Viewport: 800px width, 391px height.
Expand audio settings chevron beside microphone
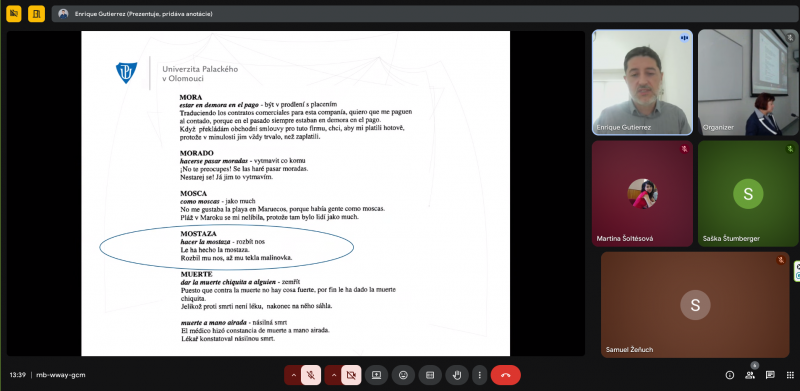point(293,375)
